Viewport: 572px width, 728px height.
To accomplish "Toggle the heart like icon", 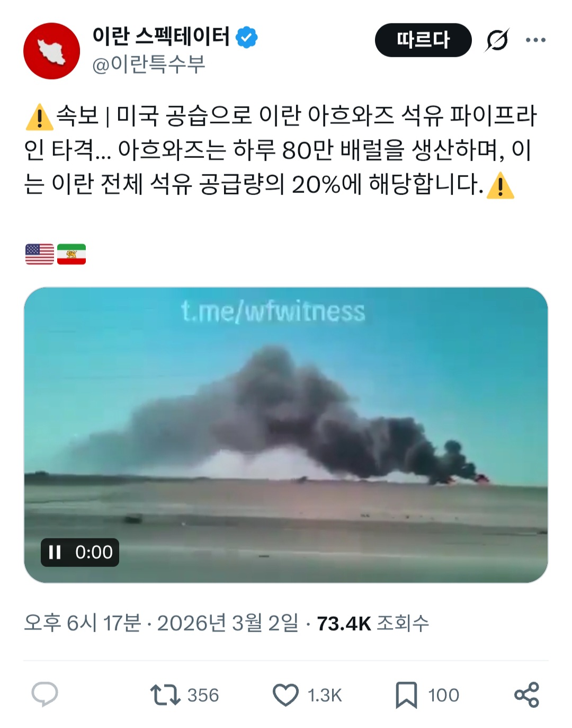I will point(285,695).
